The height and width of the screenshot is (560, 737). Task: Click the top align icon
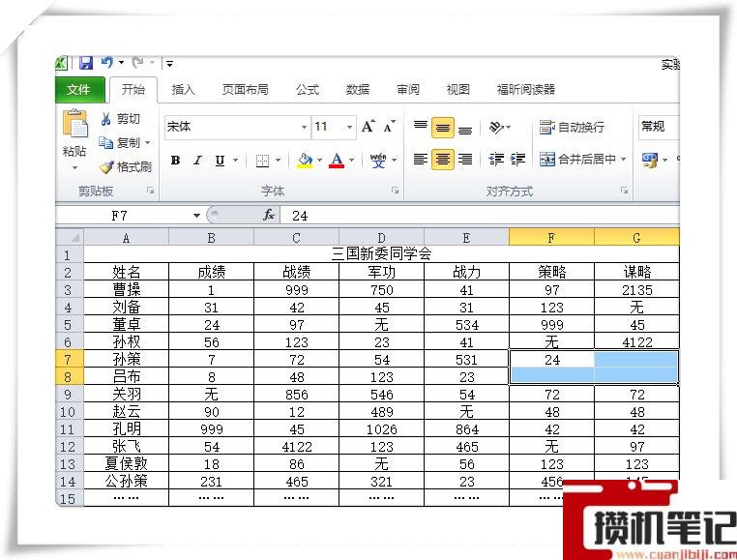[420, 126]
